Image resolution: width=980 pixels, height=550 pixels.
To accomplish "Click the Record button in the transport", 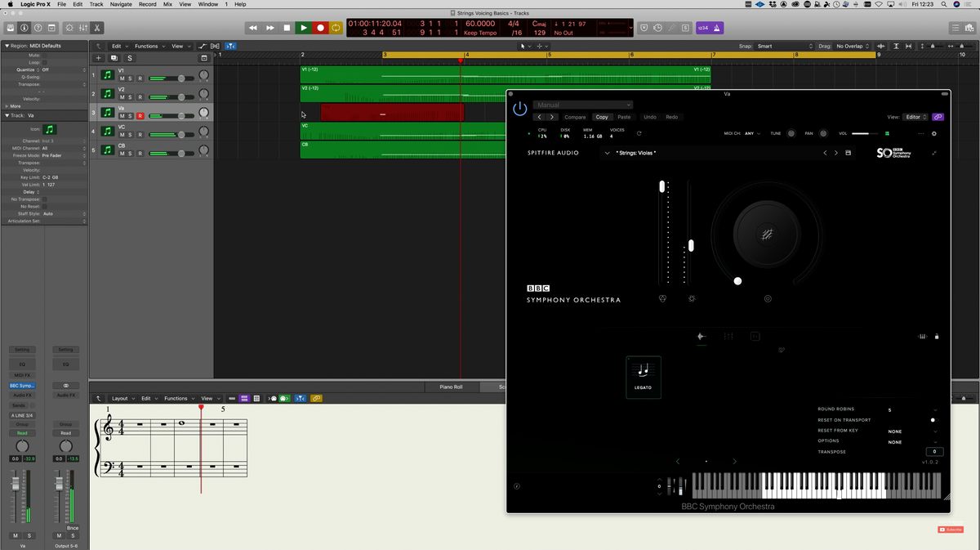I will pyautogui.click(x=320, y=28).
